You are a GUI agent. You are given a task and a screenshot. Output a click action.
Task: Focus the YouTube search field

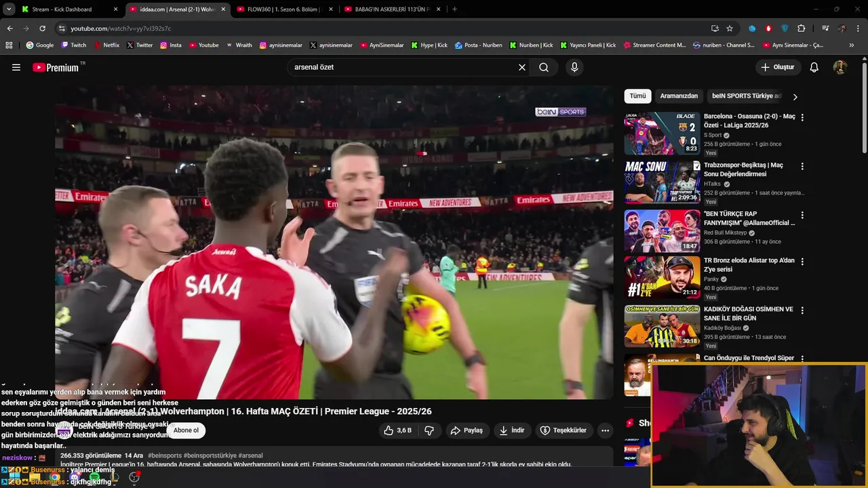tap(403, 67)
